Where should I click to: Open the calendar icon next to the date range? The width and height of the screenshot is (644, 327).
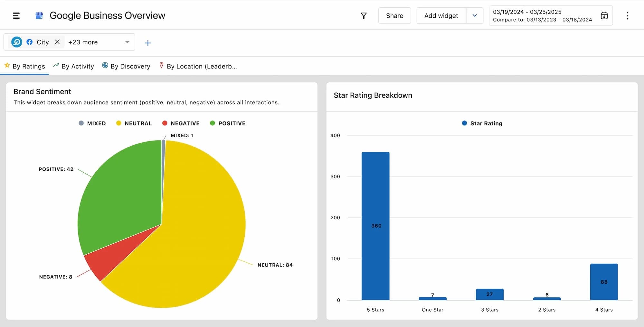(604, 15)
